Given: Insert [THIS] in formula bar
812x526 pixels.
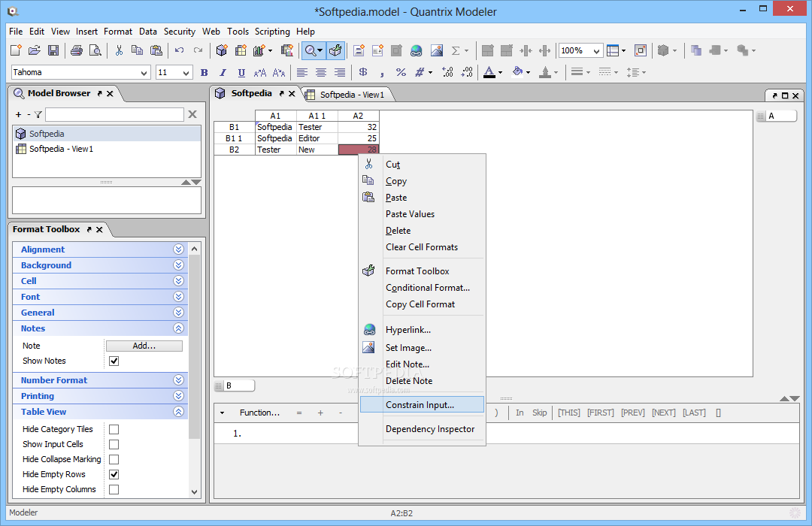Looking at the screenshot, I should click(x=569, y=413).
